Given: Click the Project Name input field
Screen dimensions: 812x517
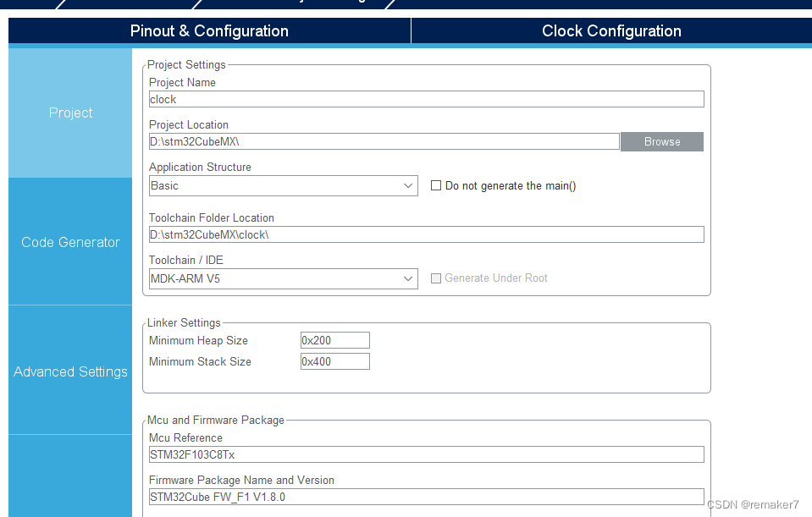Looking at the screenshot, I should coord(426,99).
